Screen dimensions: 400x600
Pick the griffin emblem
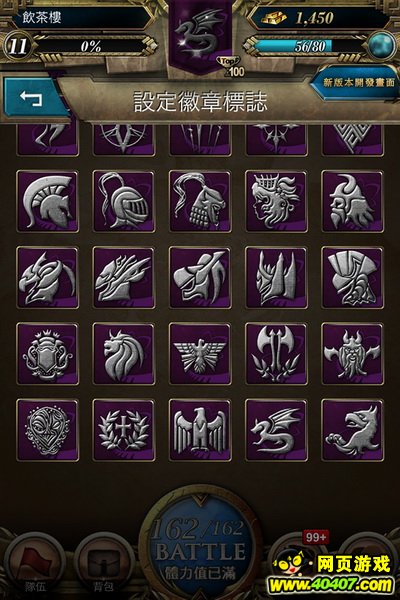[352, 430]
